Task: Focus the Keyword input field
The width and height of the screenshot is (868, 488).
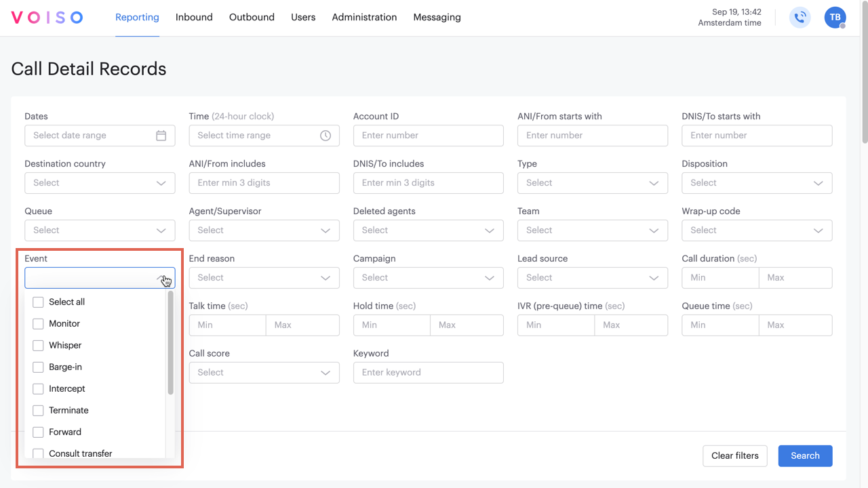Action: click(x=428, y=373)
